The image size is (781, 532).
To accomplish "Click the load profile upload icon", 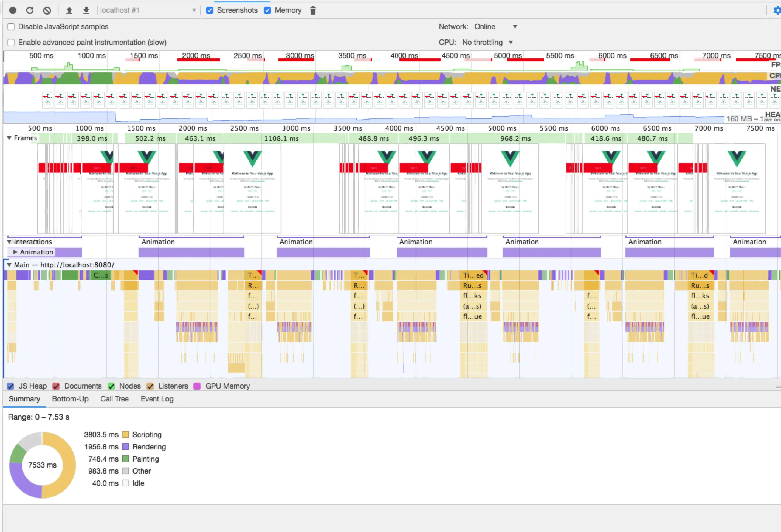I will click(x=69, y=10).
